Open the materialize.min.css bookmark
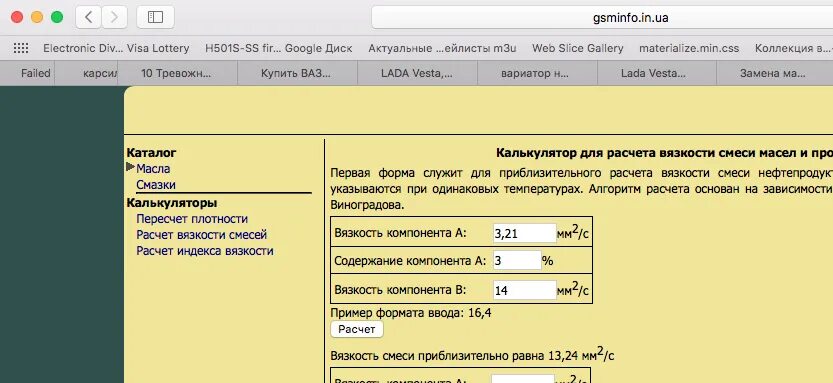The width and height of the screenshot is (833, 383). [x=688, y=48]
